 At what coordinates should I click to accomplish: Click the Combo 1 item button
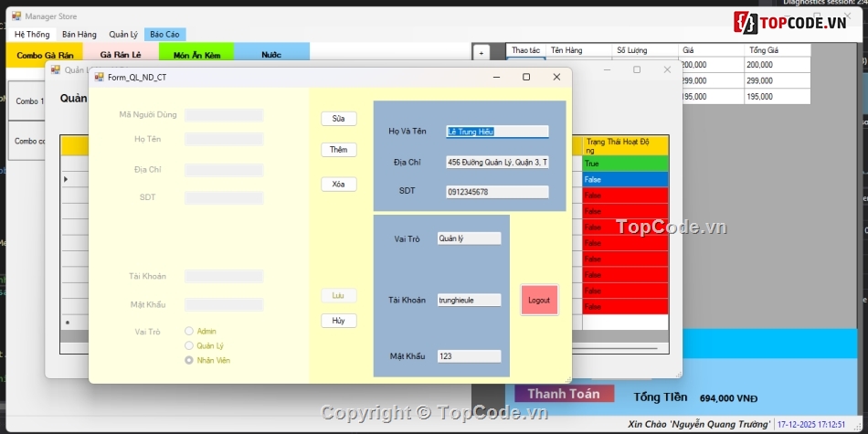click(26, 101)
